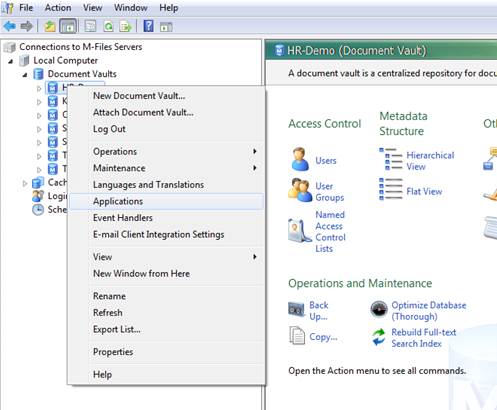Click the Properties toolbar icon
Image resolution: width=497 pixels, height=410 pixels.
tap(90, 26)
